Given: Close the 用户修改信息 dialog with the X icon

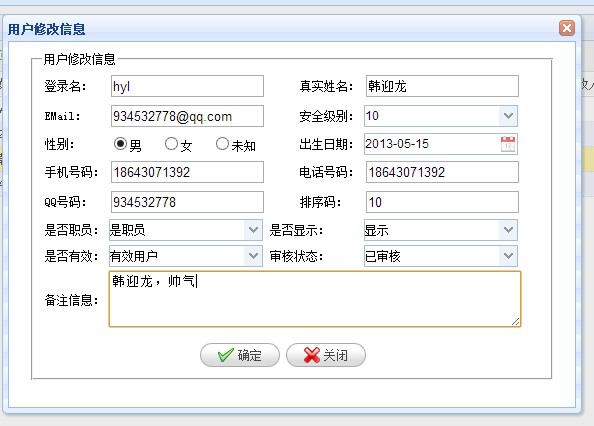Looking at the screenshot, I should tap(567, 28).
